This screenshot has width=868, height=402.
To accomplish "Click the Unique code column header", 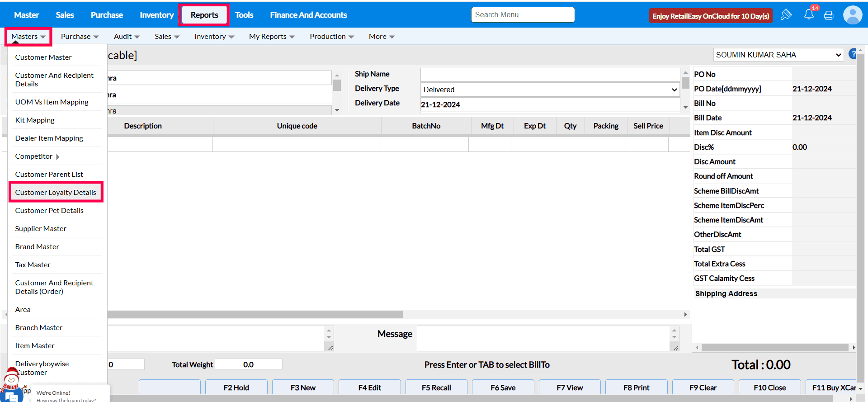I will coord(297,126).
